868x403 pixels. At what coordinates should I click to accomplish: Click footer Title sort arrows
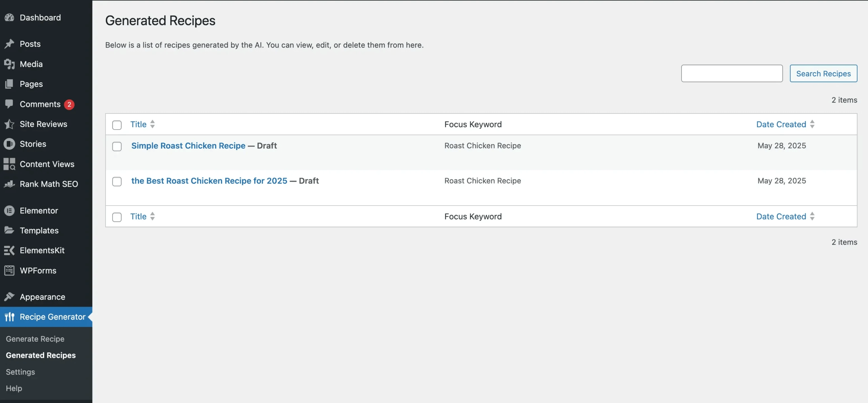(x=153, y=216)
